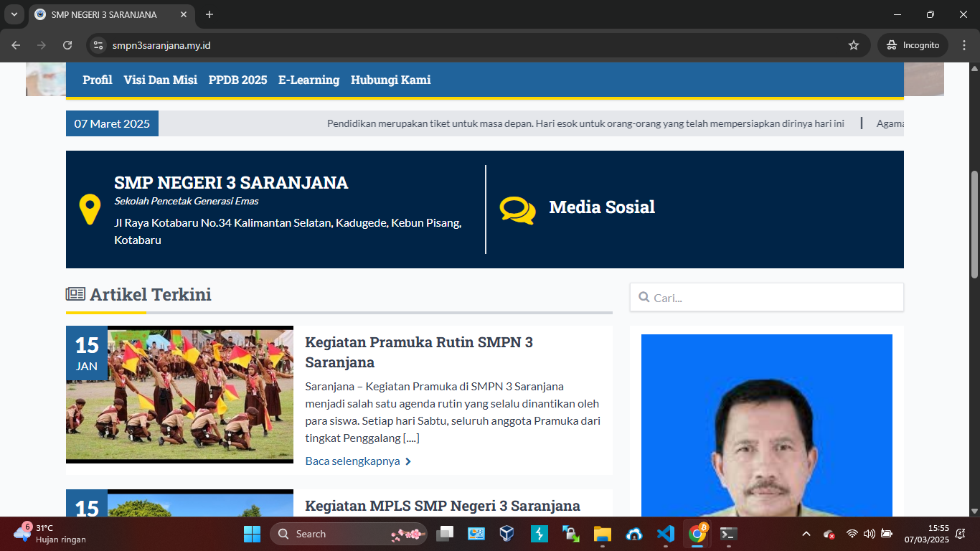
Task: Open the Visi Dan Misi menu
Action: pos(160,80)
